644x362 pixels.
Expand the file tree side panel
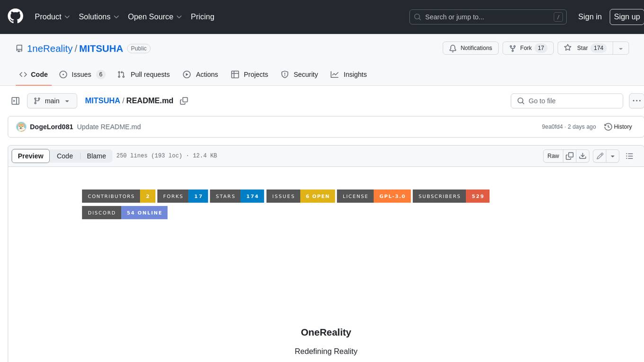point(15,101)
